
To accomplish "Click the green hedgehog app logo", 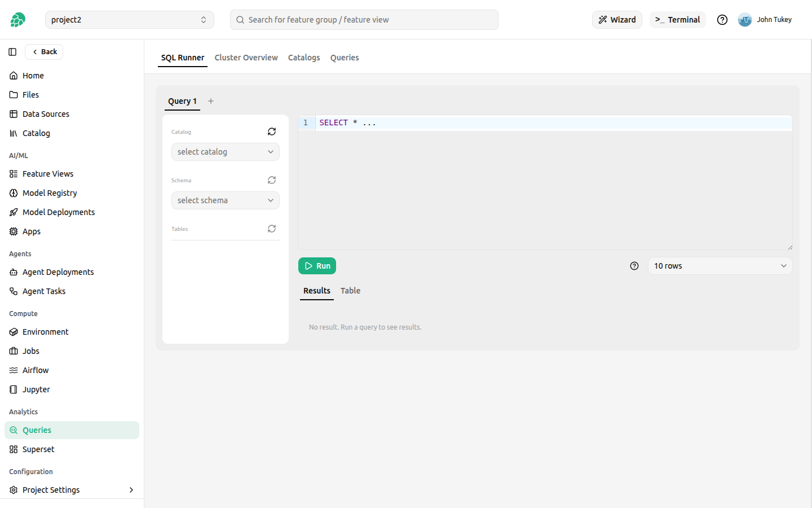I will [x=17, y=20].
